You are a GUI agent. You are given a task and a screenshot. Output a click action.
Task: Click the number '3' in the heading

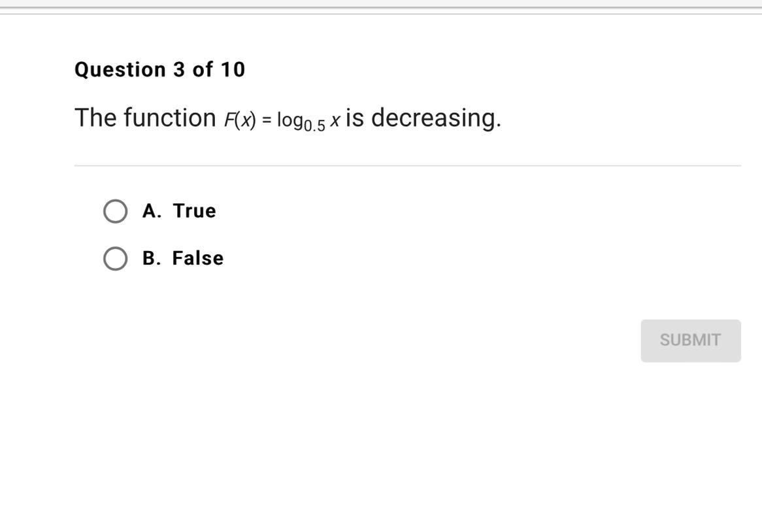tap(179, 69)
